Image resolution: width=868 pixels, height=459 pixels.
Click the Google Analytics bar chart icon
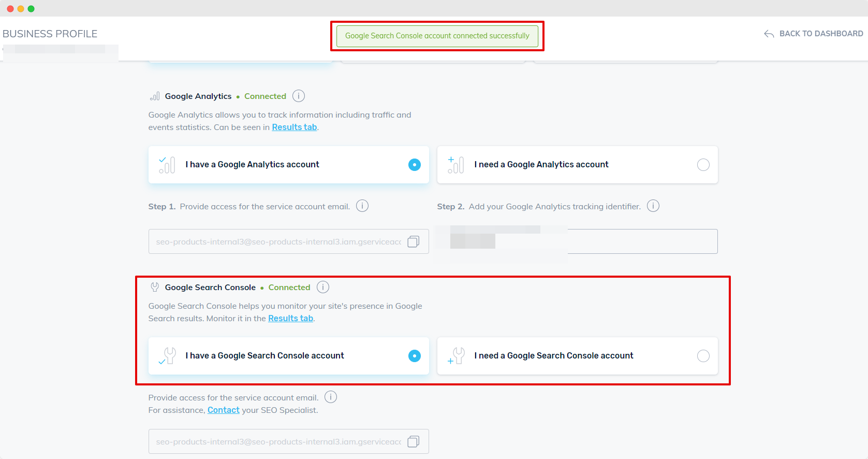pos(155,96)
